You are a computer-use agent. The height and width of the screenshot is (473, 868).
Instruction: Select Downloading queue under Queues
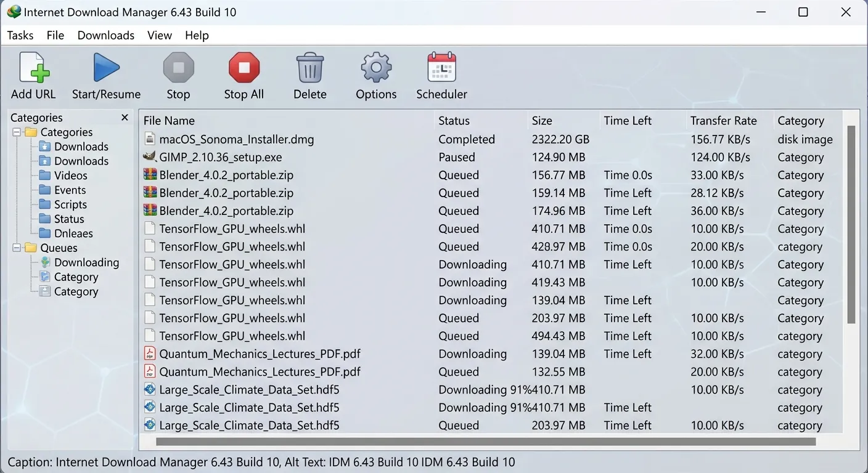(86, 262)
